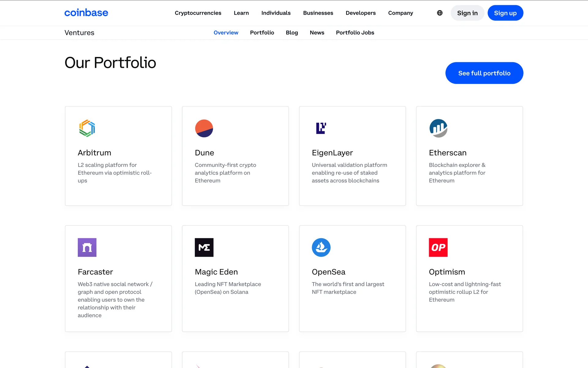Click the Arbitrum hexagon logo icon
The image size is (588, 368).
tap(87, 128)
